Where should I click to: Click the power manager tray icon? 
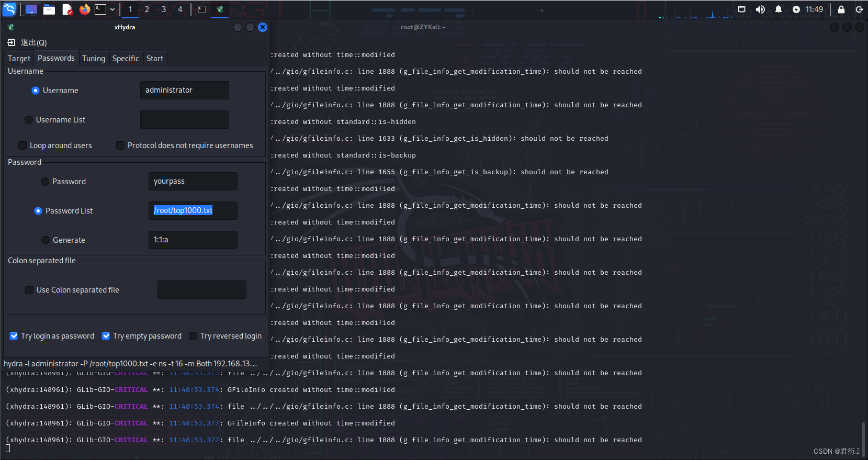(796, 9)
